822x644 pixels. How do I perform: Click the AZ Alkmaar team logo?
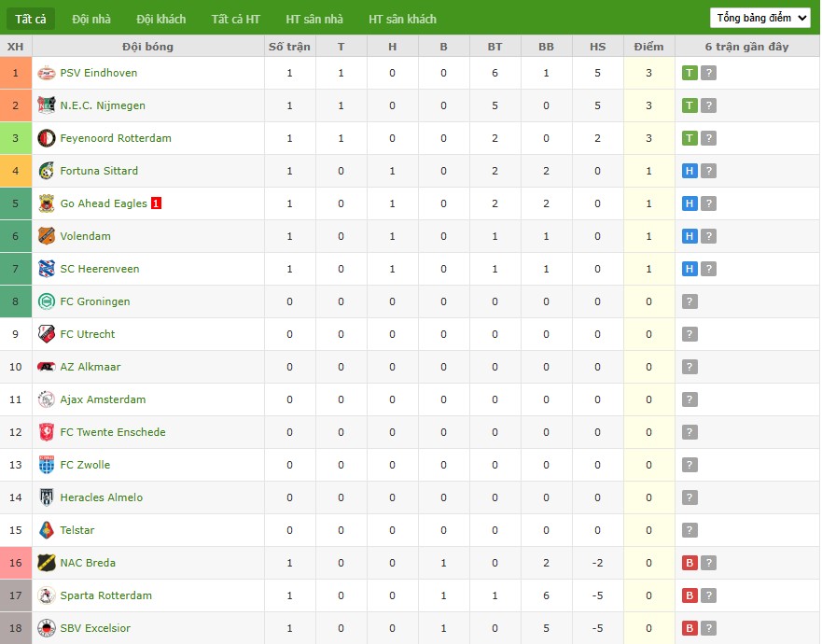coord(47,367)
